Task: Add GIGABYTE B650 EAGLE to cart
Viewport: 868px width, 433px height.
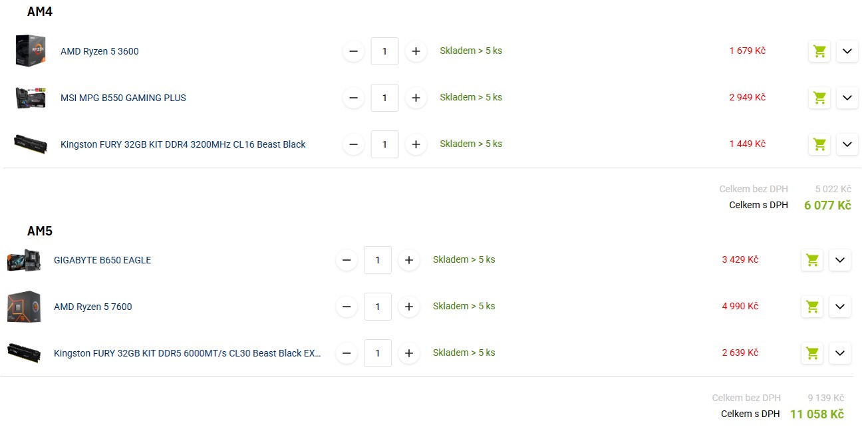Action: [x=812, y=260]
